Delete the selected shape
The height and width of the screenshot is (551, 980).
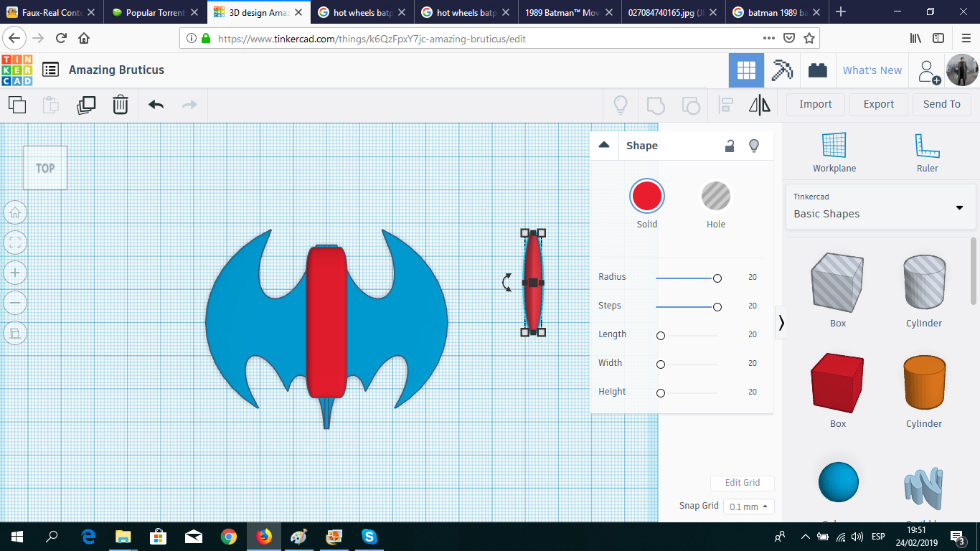[x=120, y=105]
